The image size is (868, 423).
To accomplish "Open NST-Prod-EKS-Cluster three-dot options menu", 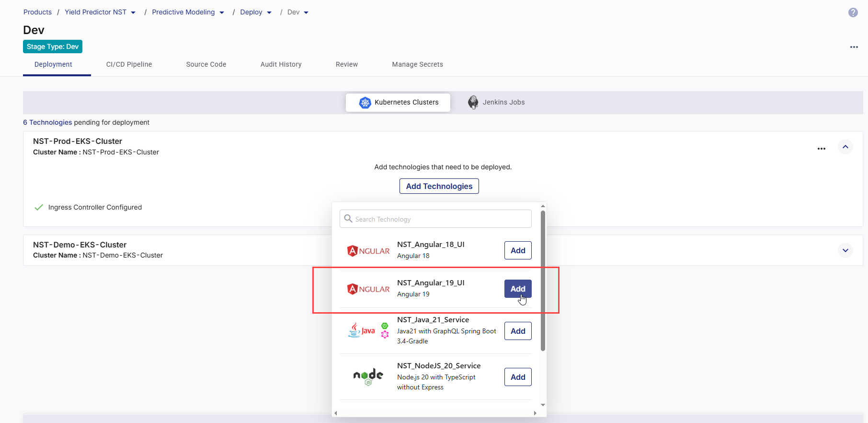I will click(x=821, y=149).
